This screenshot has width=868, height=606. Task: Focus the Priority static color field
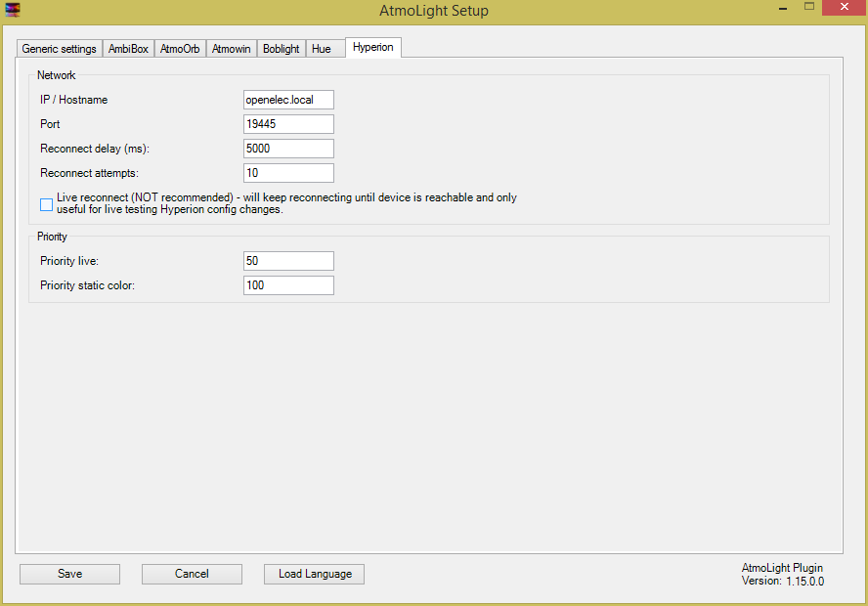(288, 285)
